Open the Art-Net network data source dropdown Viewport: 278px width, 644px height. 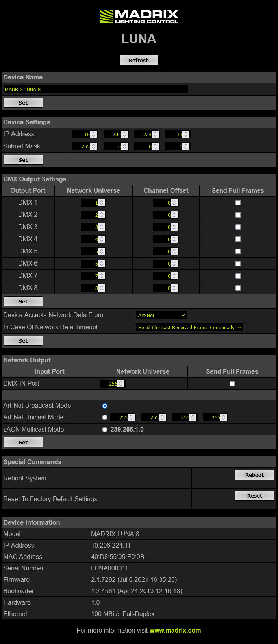pyautogui.click(x=161, y=315)
